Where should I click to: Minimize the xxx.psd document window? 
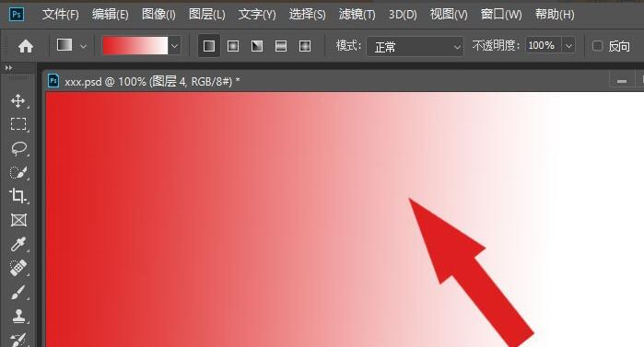[x=622, y=81]
